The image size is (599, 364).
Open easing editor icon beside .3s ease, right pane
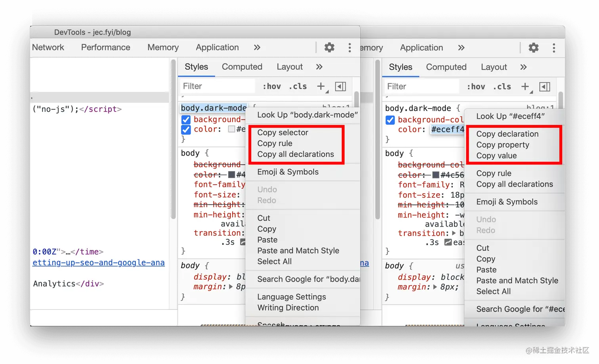click(448, 242)
